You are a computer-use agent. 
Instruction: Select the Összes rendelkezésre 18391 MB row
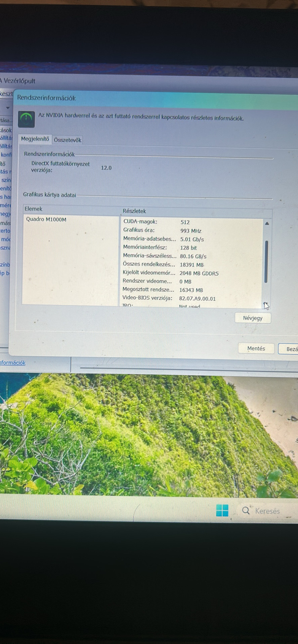click(191, 264)
